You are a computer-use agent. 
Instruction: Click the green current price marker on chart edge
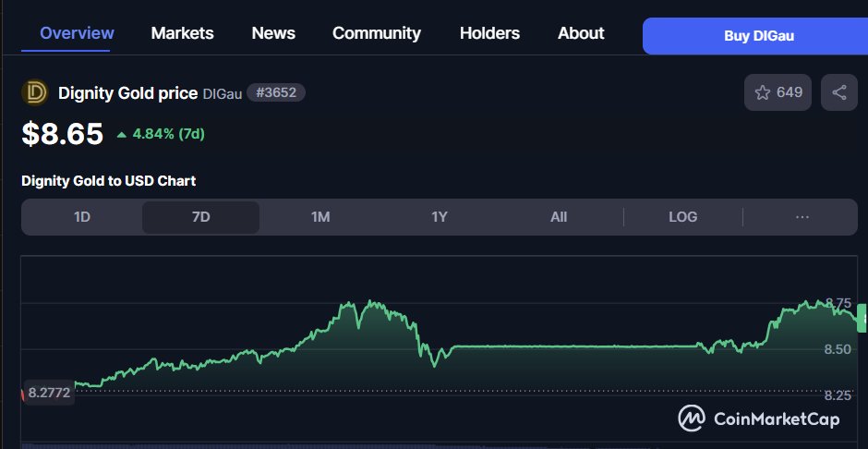click(x=862, y=319)
